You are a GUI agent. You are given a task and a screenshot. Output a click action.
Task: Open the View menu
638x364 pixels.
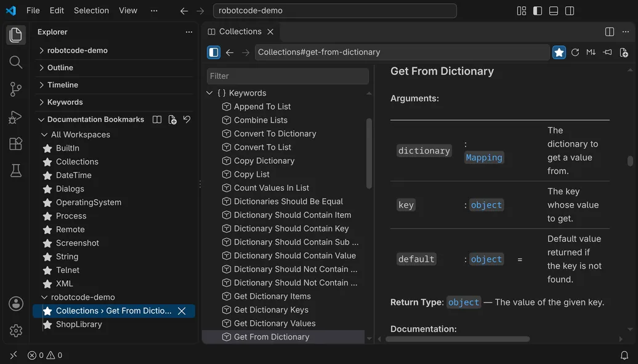pyautogui.click(x=127, y=10)
